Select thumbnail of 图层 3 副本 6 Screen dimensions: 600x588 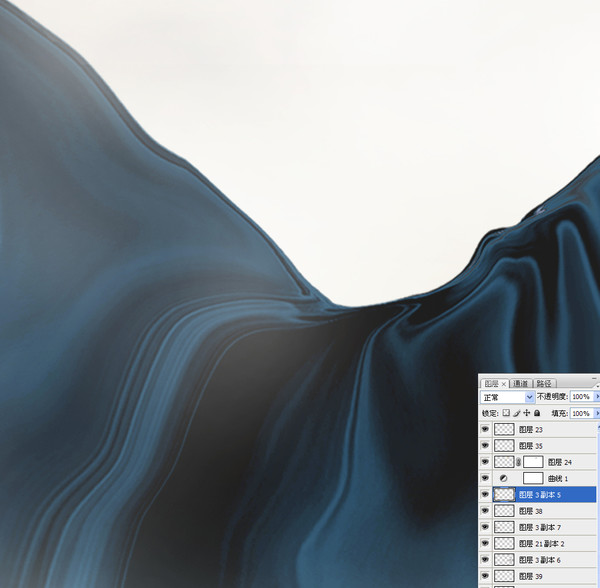point(504,560)
